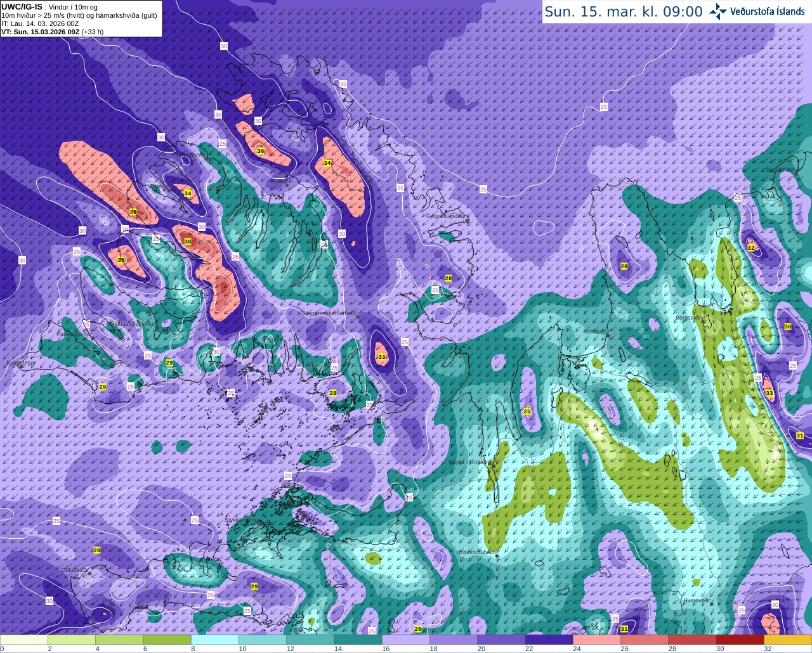Click the yellow 32 gust maximum label
The image size is (812, 653).
coord(751,248)
